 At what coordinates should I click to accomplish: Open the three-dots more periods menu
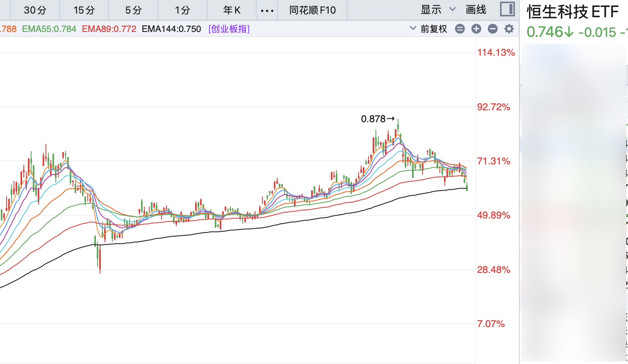pyautogui.click(x=267, y=10)
